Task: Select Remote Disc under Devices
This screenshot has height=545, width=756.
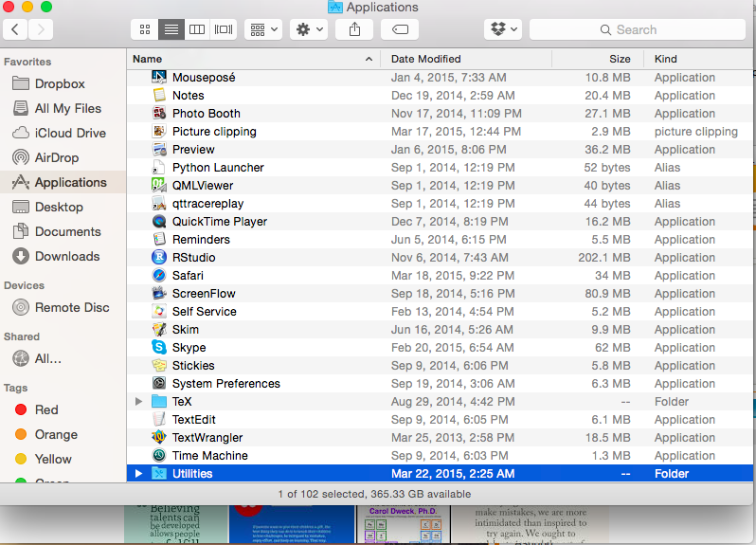Action: pyautogui.click(x=61, y=307)
